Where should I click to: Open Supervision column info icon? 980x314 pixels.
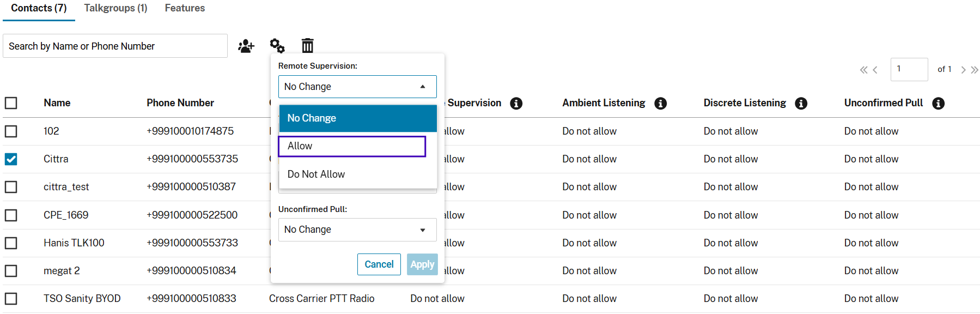(x=516, y=103)
